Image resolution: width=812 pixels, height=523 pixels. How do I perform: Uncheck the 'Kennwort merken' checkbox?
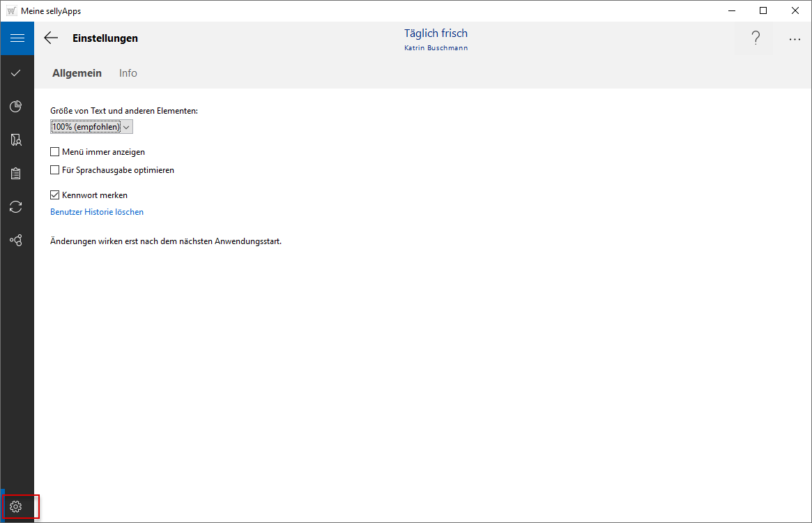[55, 195]
